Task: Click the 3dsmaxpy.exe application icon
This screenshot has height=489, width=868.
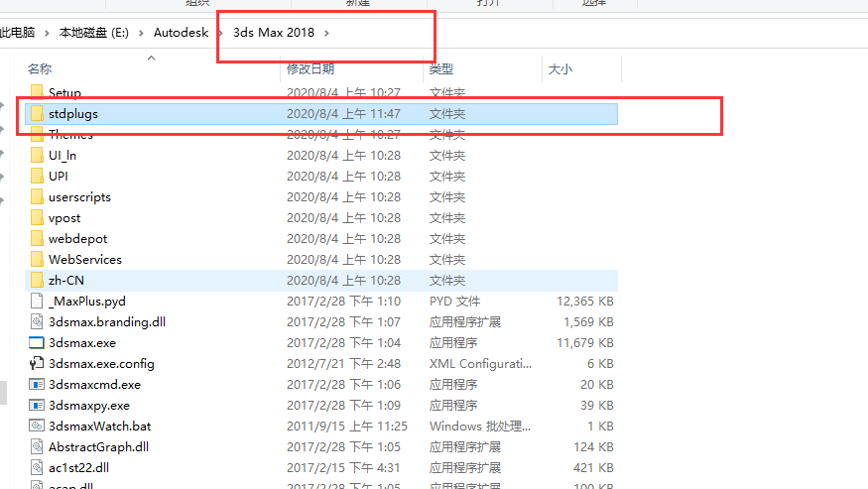Action: click(x=37, y=406)
